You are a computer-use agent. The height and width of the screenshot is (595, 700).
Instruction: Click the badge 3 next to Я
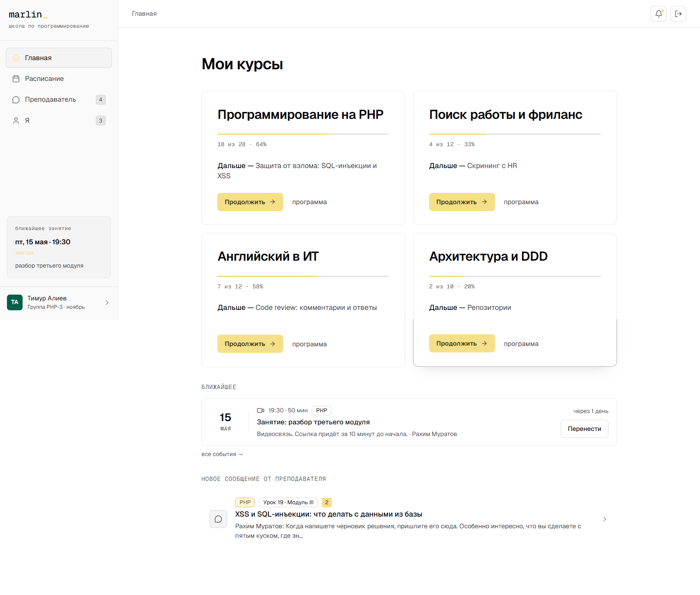pyautogui.click(x=101, y=121)
